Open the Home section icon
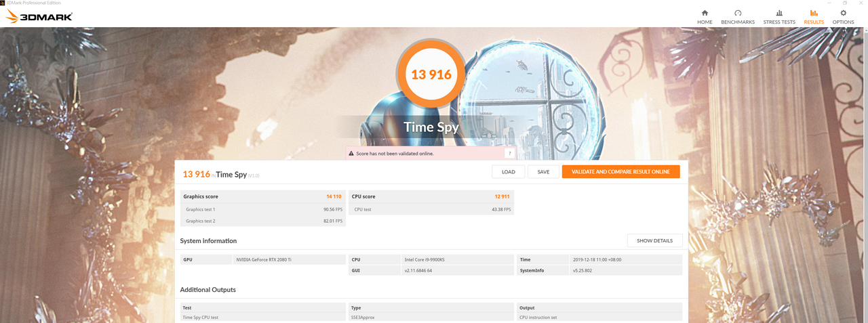Screen dimensions: 868x323 pyautogui.click(x=705, y=13)
